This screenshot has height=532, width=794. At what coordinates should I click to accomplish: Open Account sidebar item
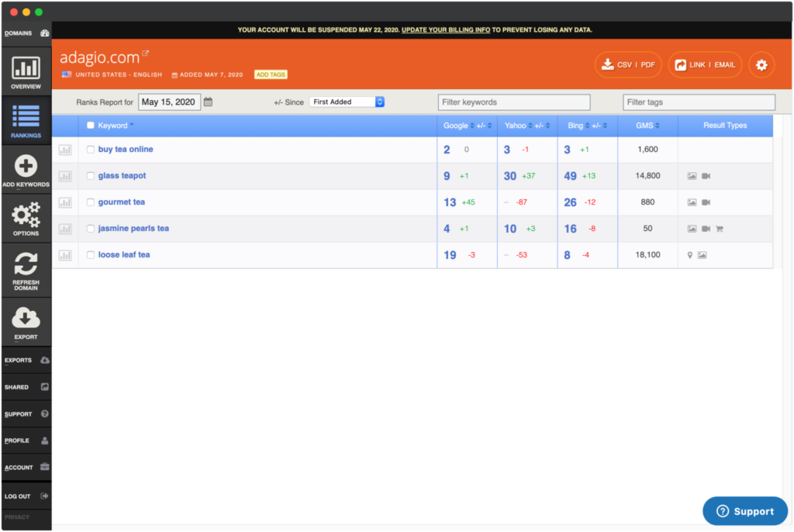click(26, 467)
